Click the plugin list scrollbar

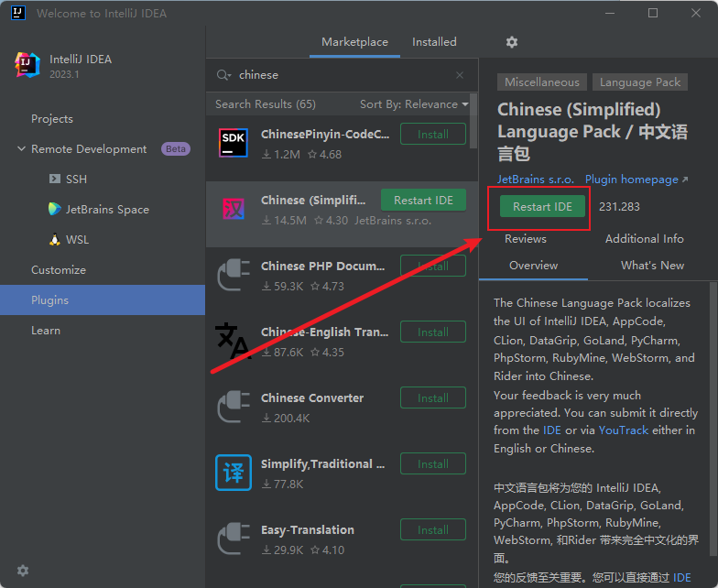pyautogui.click(x=473, y=122)
